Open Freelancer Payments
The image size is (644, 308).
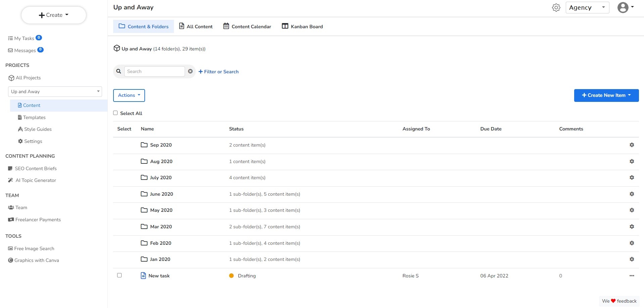click(x=34, y=220)
